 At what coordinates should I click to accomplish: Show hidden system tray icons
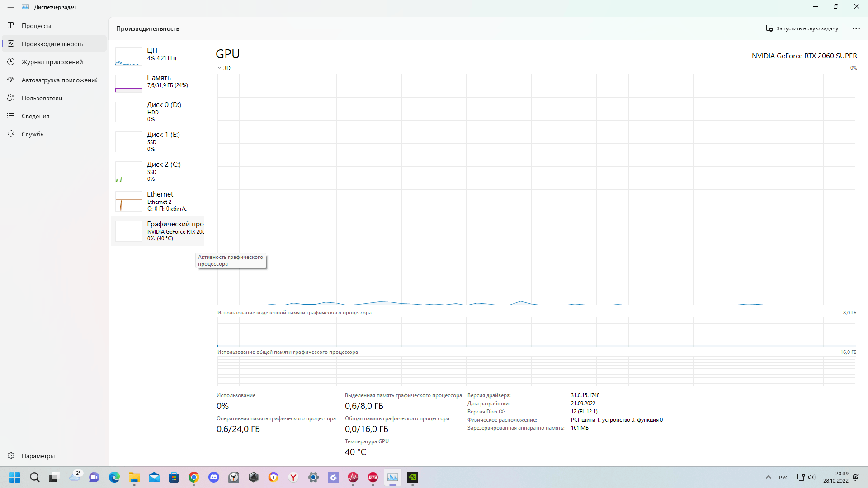click(769, 477)
